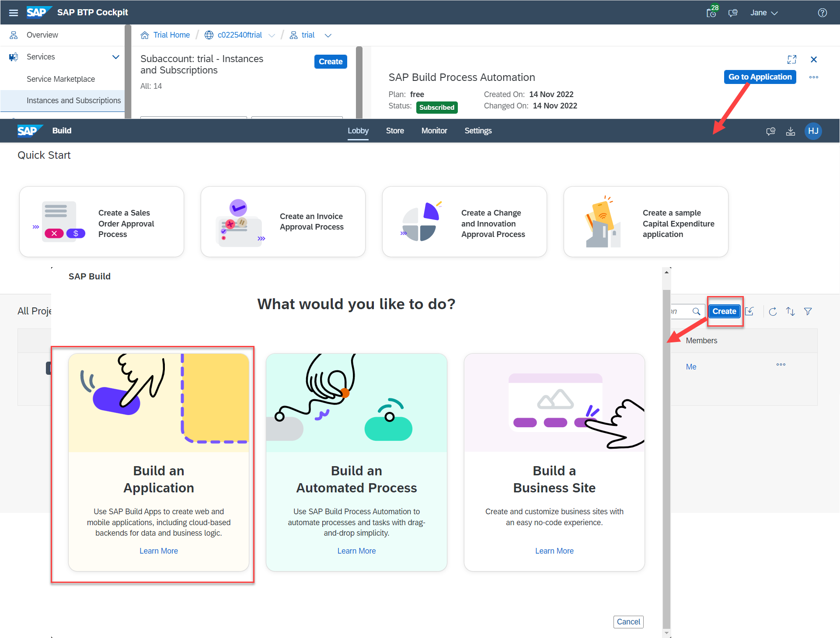Click the download icon in the Build toolbar
The width and height of the screenshot is (840, 638).
(791, 131)
